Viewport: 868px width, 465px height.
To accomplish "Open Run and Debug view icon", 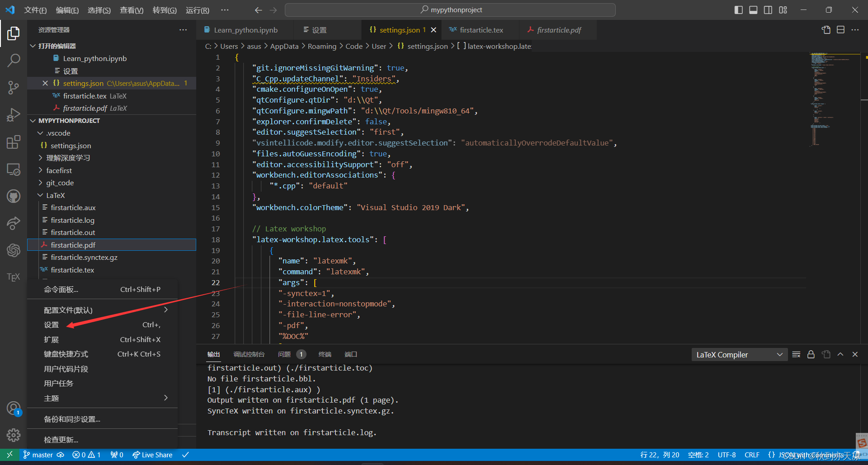I will (x=14, y=115).
